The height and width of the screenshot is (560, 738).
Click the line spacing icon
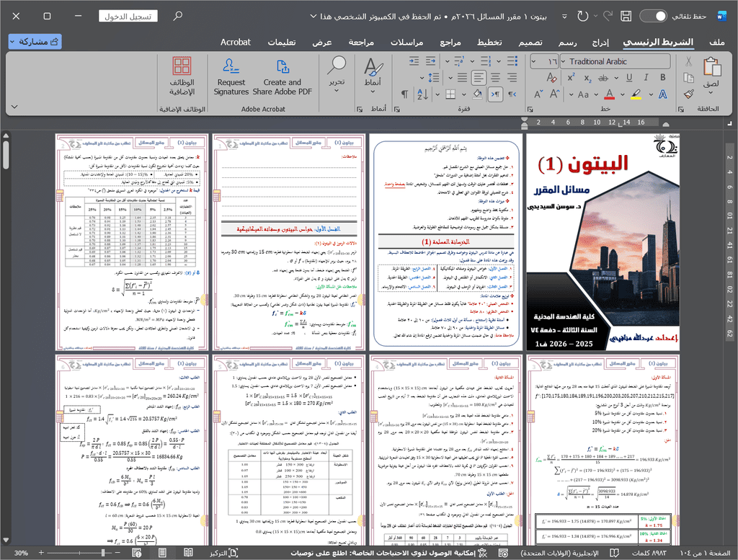(x=434, y=78)
